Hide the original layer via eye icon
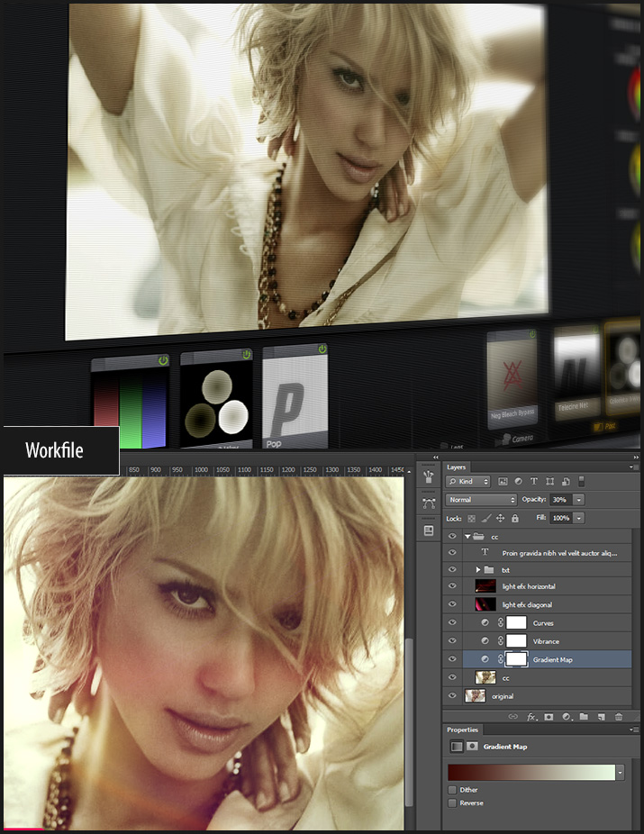644x834 pixels. [x=452, y=696]
